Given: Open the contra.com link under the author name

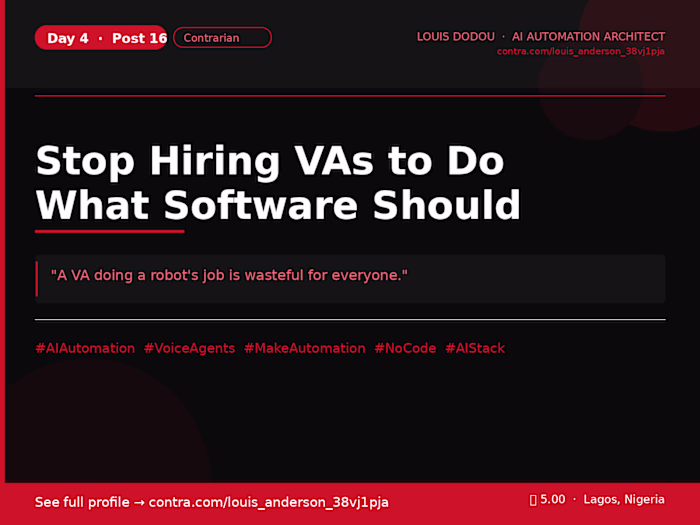Looking at the screenshot, I should click(x=580, y=51).
